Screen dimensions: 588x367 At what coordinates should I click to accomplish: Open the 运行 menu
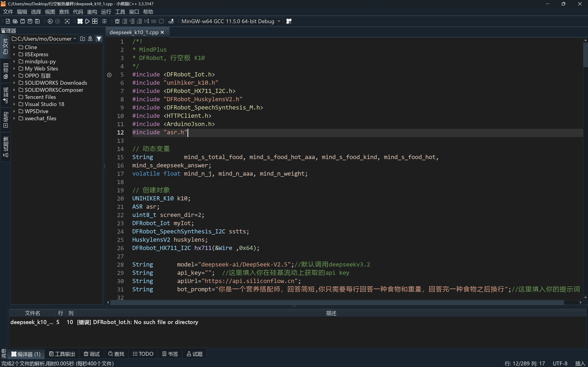(x=106, y=12)
